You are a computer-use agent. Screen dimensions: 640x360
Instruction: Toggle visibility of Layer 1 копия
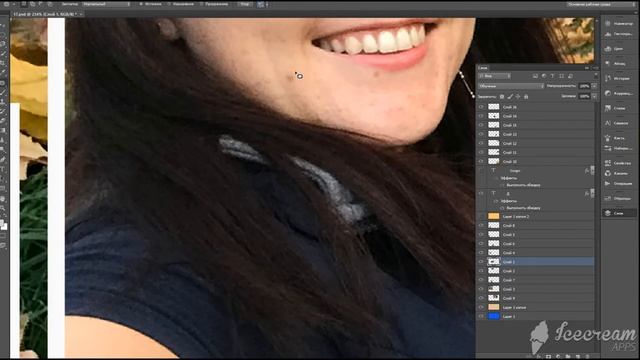point(481,307)
